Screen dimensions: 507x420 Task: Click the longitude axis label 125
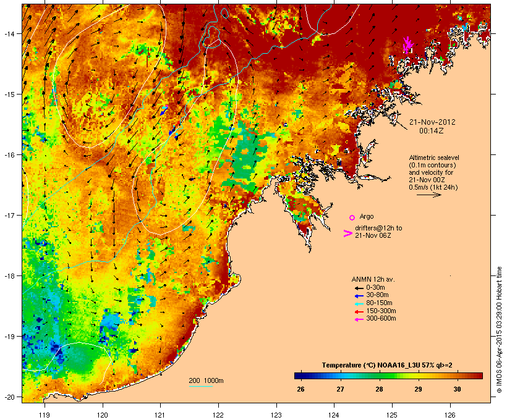pyautogui.click(x=392, y=415)
